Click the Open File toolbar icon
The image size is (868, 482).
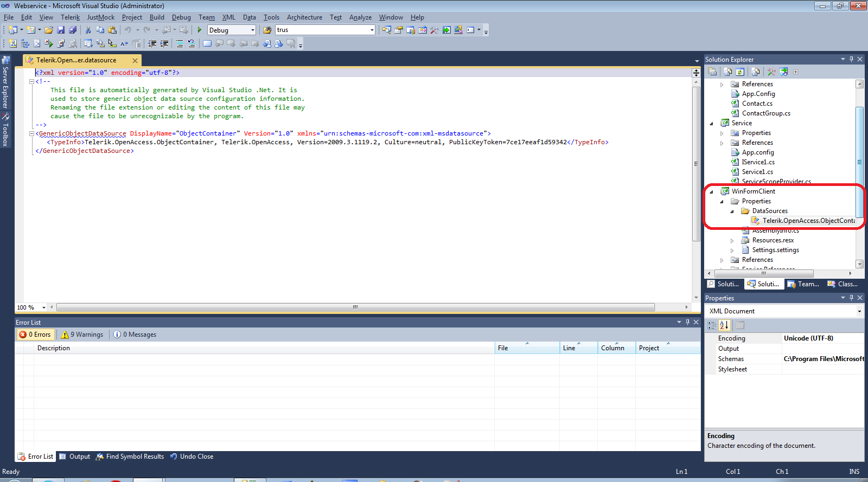[49, 30]
